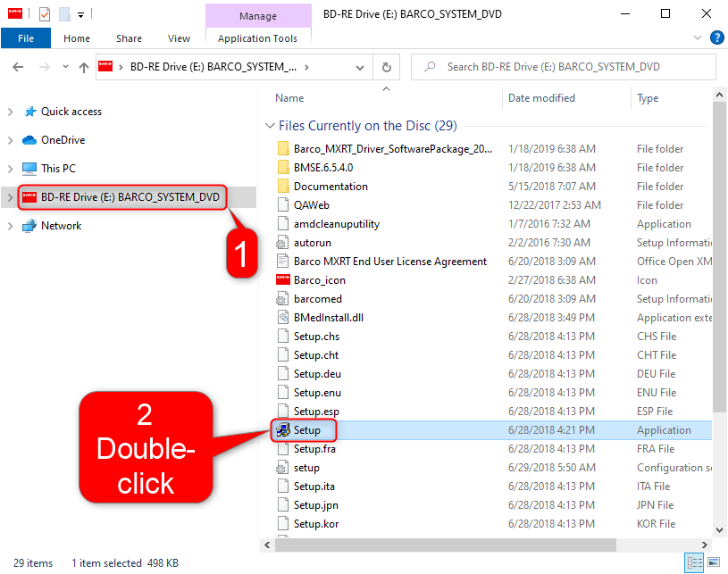This screenshot has width=728, height=574.
Task: Open the recent locations dropdown arrow
Action: coord(65,67)
